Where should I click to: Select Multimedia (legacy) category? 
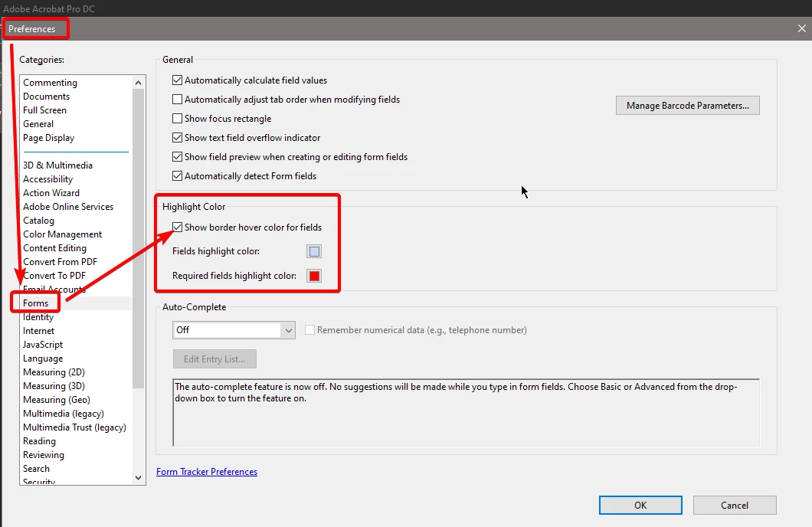coord(63,414)
